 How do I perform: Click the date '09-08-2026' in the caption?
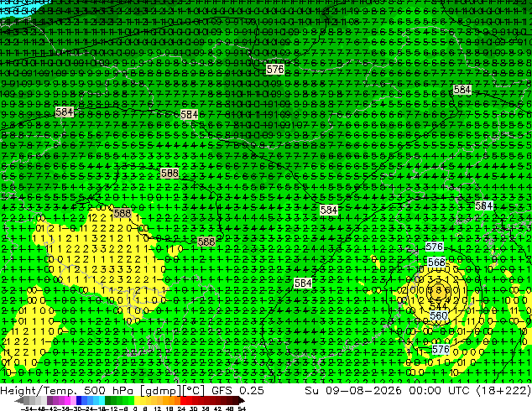(x=363, y=390)
